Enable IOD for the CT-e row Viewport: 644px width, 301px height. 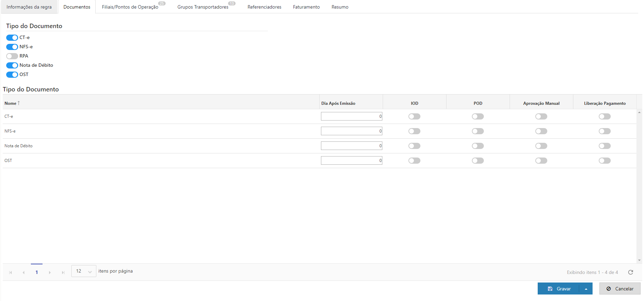tap(414, 116)
